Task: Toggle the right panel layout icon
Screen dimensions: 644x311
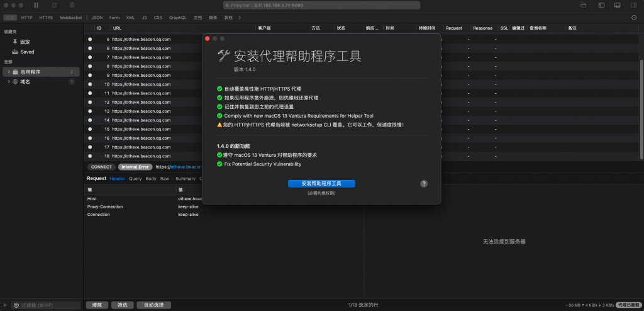Action: pos(633,5)
